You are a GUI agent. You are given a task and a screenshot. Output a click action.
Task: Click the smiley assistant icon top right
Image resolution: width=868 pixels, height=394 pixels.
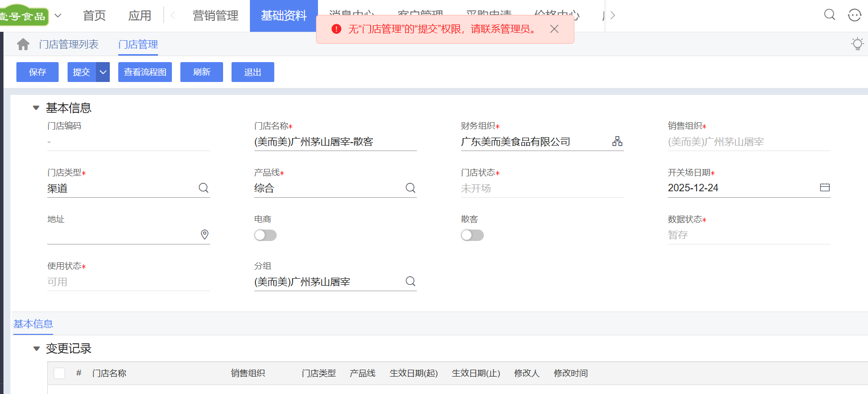click(x=854, y=15)
